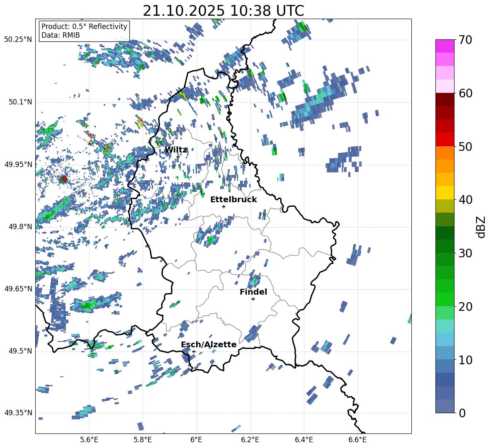Click the colorbar 60 tick label
491x448 pixels.
pyautogui.click(x=465, y=93)
